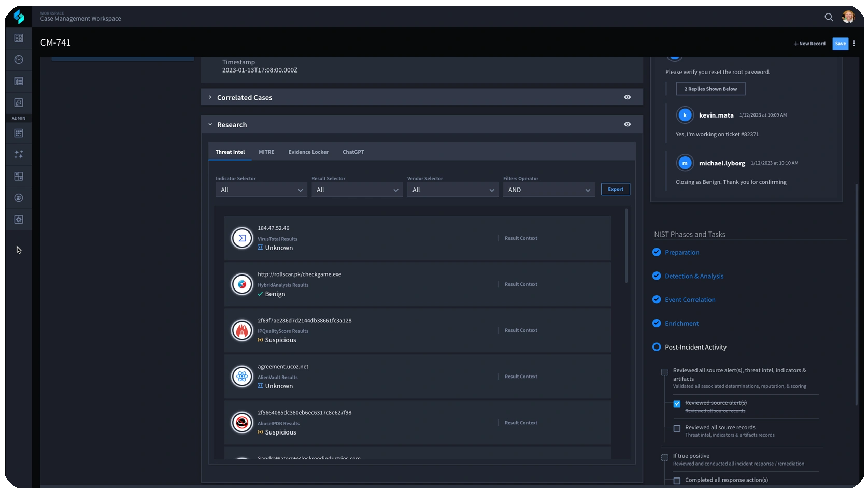This screenshot has height=492, width=868.
Task: Open the three-dot more options menu
Action: coord(854,44)
